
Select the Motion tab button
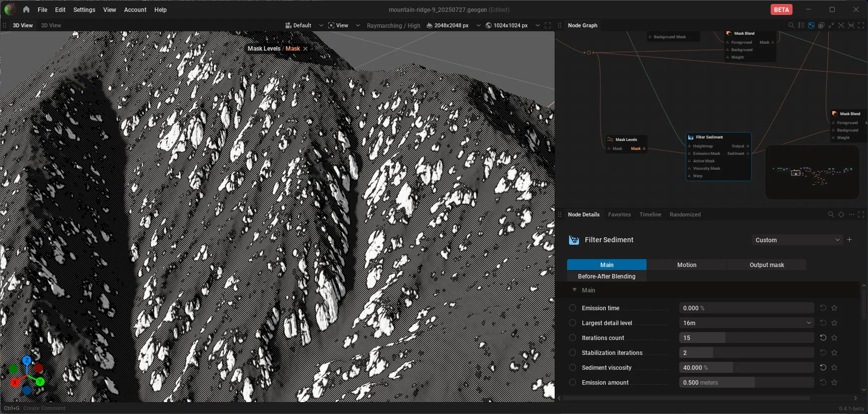(x=687, y=265)
